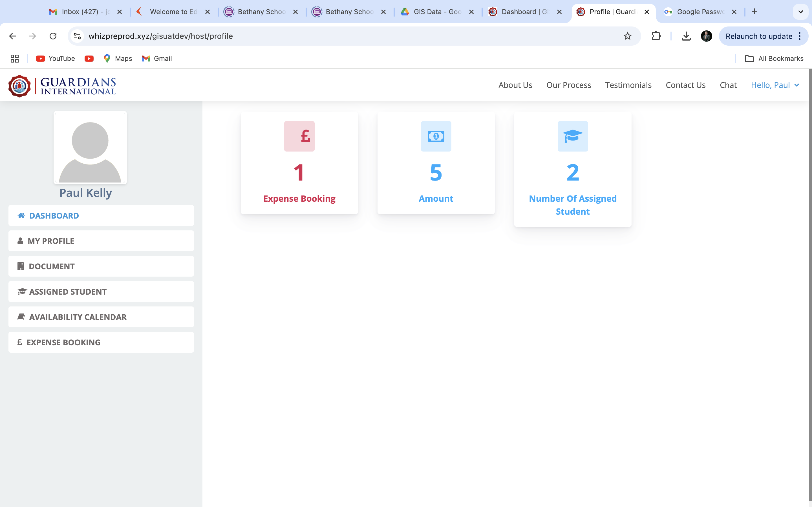Click the Relaunch to update button

coord(758,36)
